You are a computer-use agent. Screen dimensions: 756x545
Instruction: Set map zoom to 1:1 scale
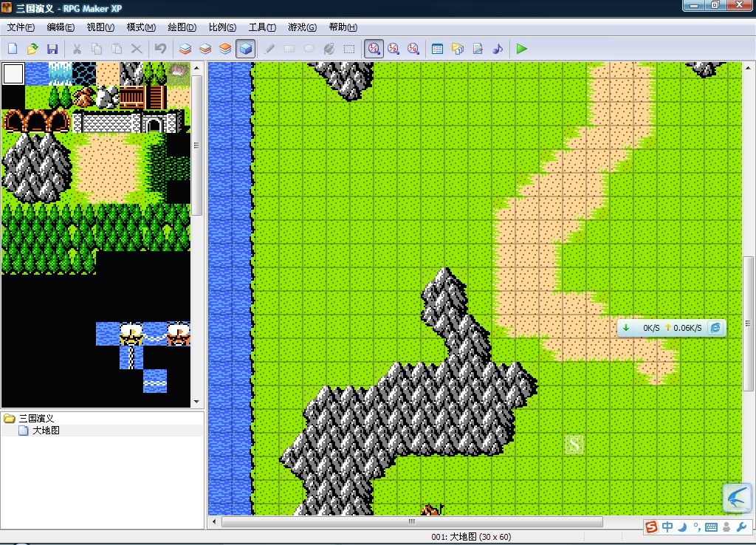[374, 49]
